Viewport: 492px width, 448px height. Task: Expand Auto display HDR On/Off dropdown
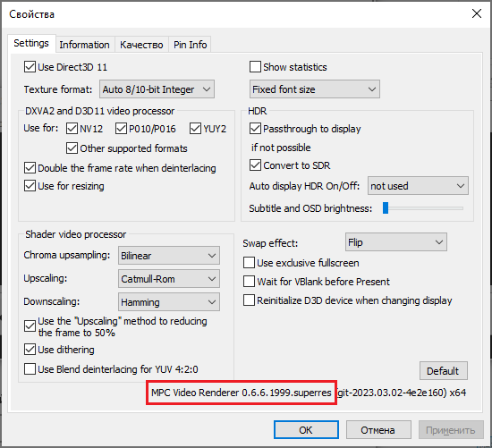coord(418,186)
